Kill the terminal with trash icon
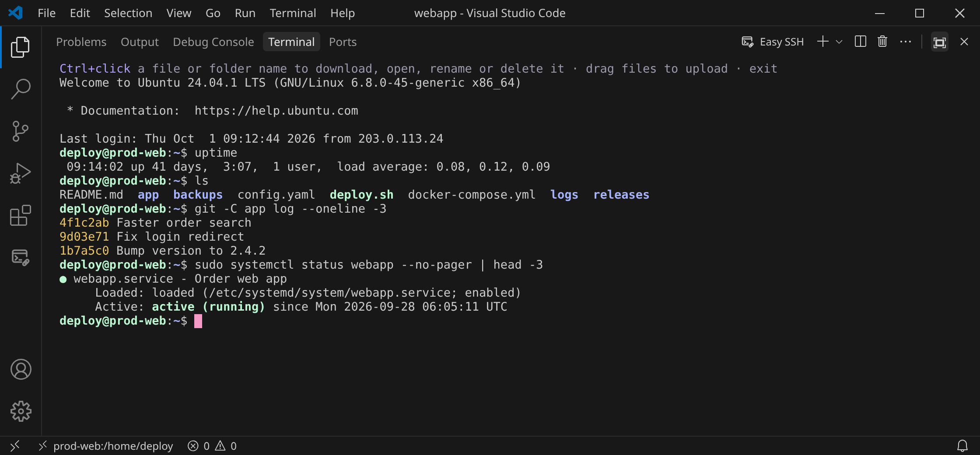 point(882,42)
